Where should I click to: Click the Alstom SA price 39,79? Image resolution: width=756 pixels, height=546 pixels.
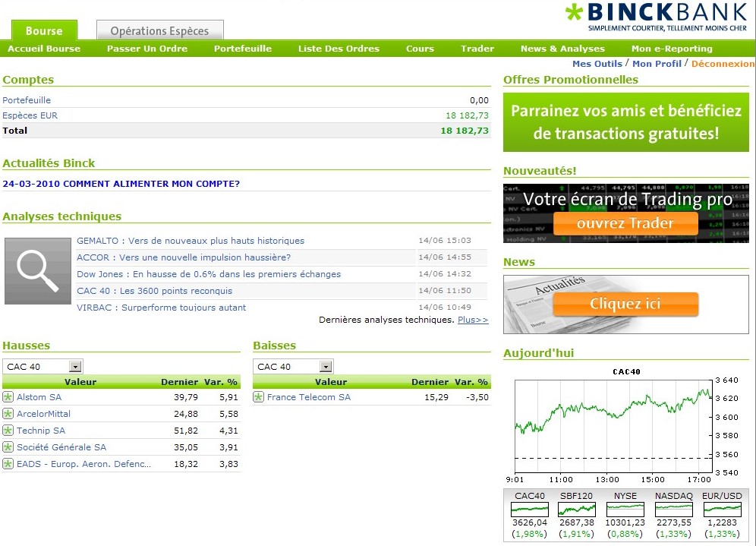tap(186, 397)
